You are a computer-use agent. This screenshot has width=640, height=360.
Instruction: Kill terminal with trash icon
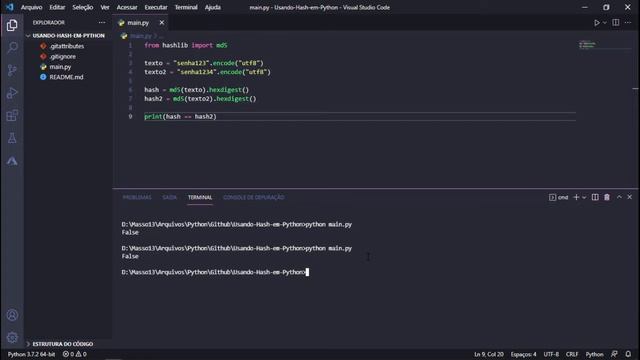pyautogui.click(x=607, y=197)
